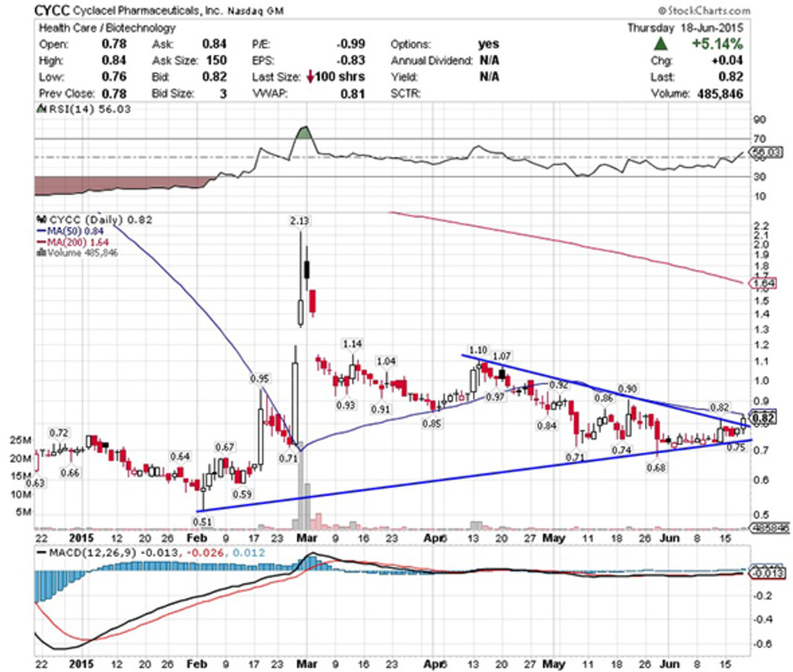
Task: Click the StockCharts.com watermark link
Action: (704, 11)
